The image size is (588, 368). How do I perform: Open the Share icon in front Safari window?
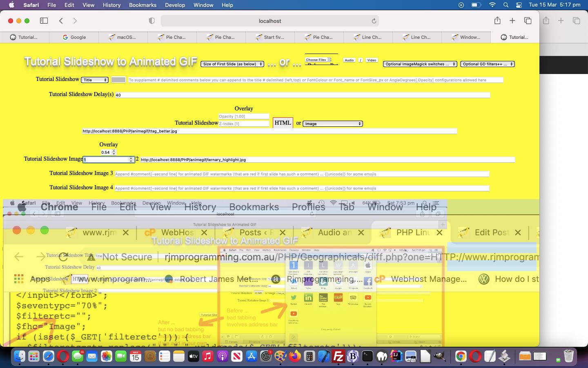pyautogui.click(x=497, y=20)
